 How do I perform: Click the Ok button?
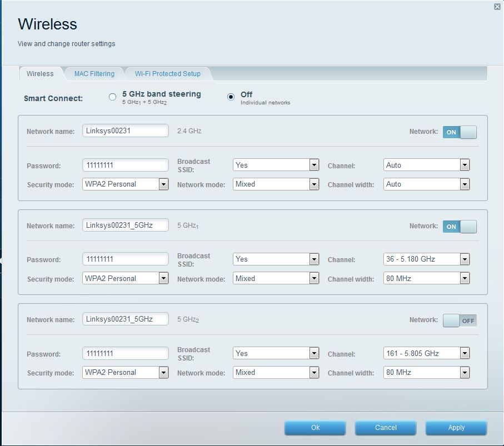(315, 428)
